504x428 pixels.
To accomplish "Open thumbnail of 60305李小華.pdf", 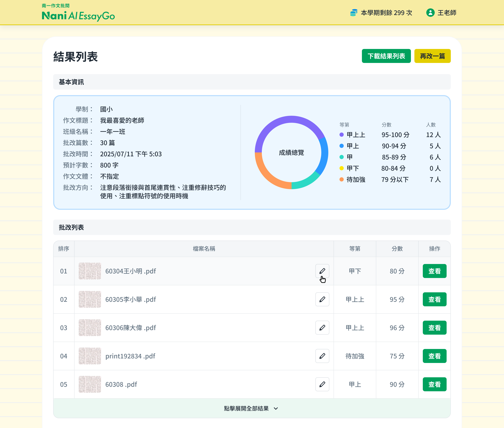I will pos(90,299).
